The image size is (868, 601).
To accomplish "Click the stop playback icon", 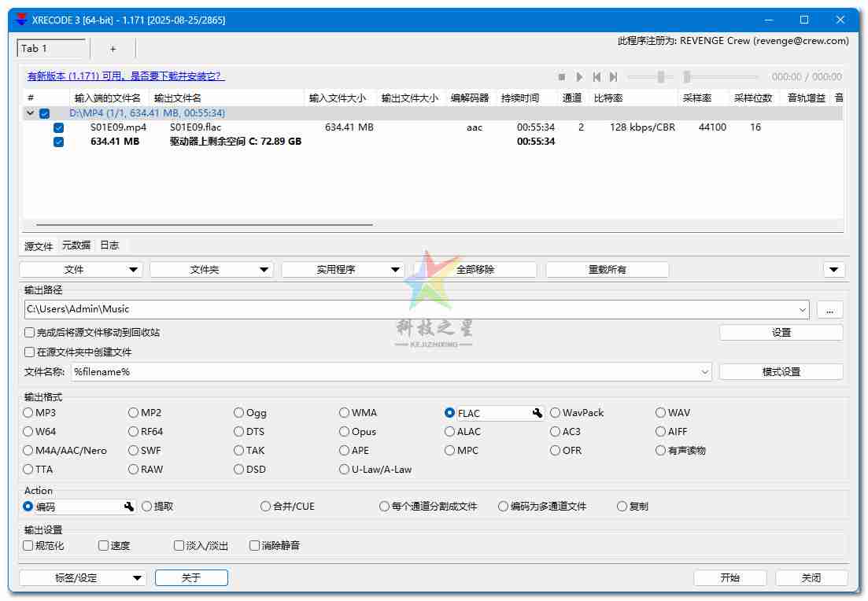I will click(562, 77).
